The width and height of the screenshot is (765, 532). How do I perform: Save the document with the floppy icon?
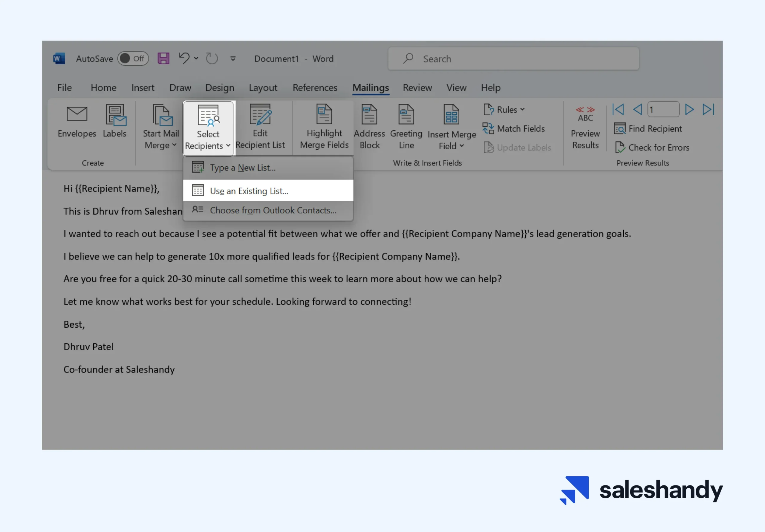pos(163,59)
